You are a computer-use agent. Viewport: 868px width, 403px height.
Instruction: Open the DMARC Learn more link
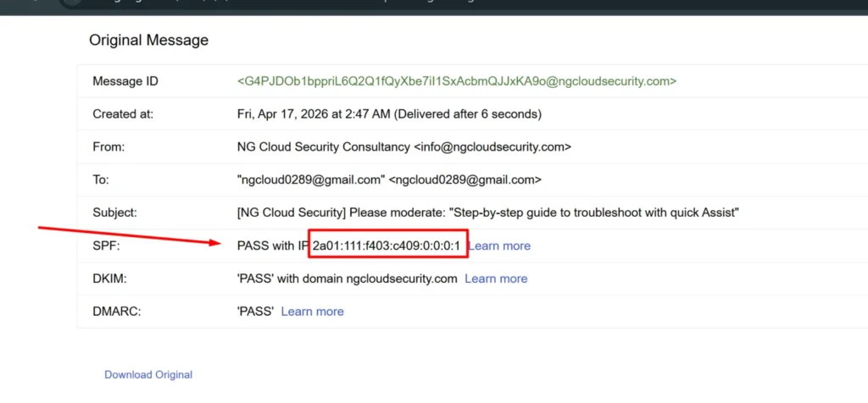click(312, 312)
